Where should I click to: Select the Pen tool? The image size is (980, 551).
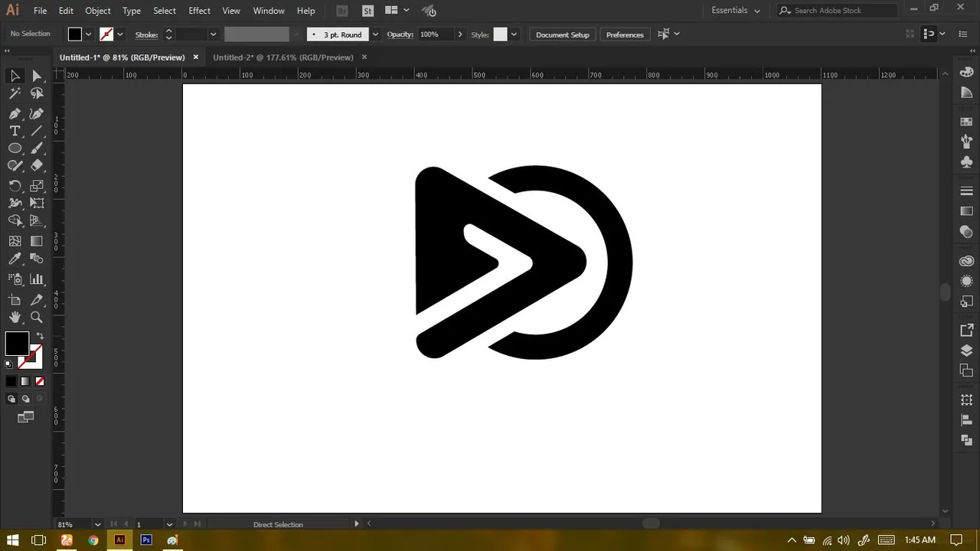[x=15, y=113]
